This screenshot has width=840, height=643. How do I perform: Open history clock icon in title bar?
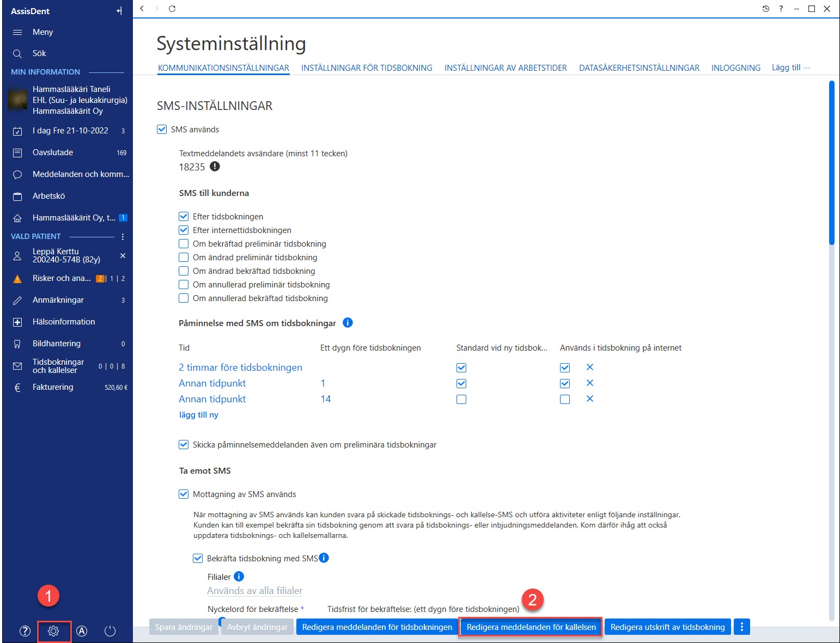pos(766,9)
